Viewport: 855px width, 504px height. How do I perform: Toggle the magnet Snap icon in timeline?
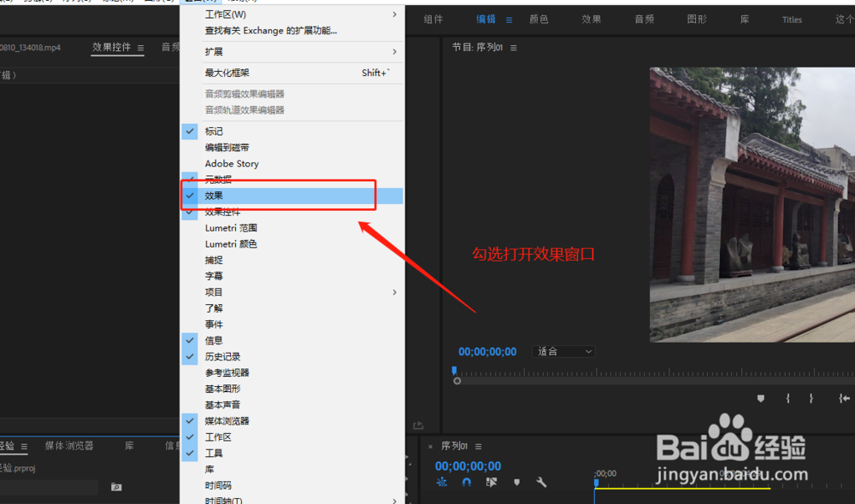[467, 482]
